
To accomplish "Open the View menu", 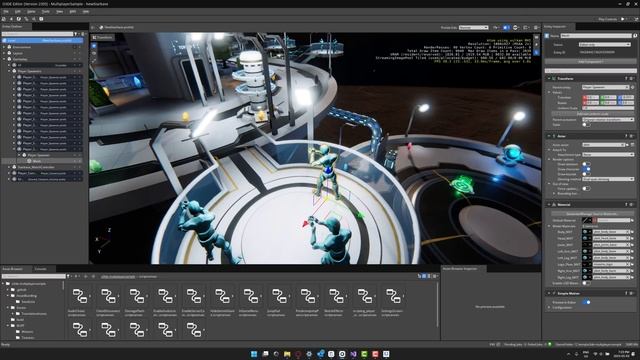I will click(x=60, y=11).
